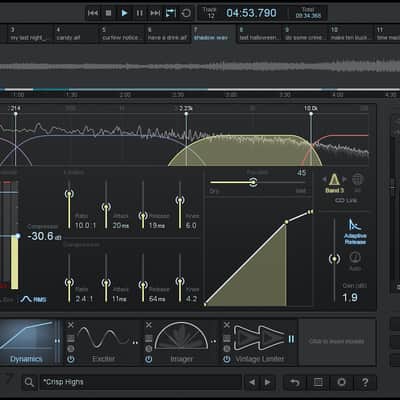Select track tab 7 'shadow.wav'
The image size is (400, 400).
(214, 34)
